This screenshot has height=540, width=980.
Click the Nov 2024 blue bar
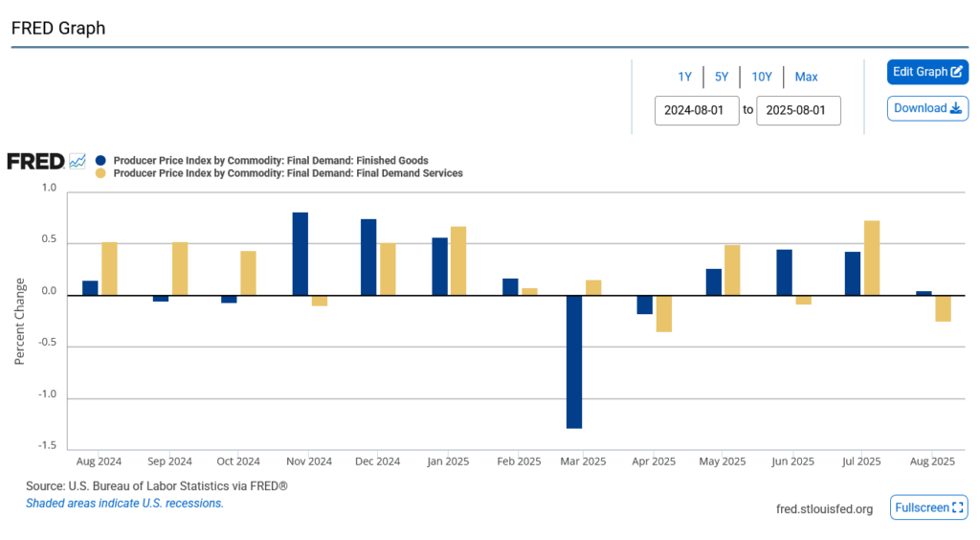tap(300, 253)
